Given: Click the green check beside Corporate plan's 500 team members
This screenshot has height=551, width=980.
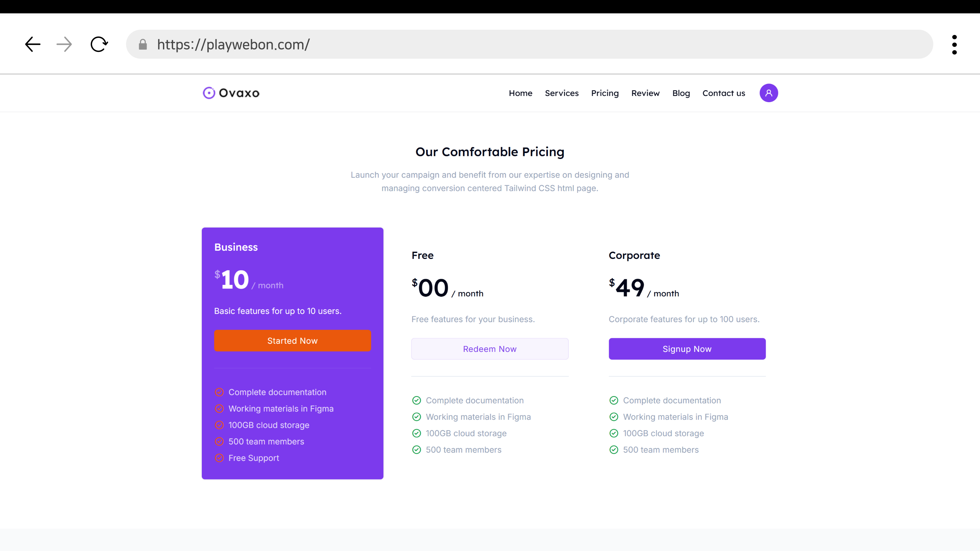Looking at the screenshot, I should point(614,449).
